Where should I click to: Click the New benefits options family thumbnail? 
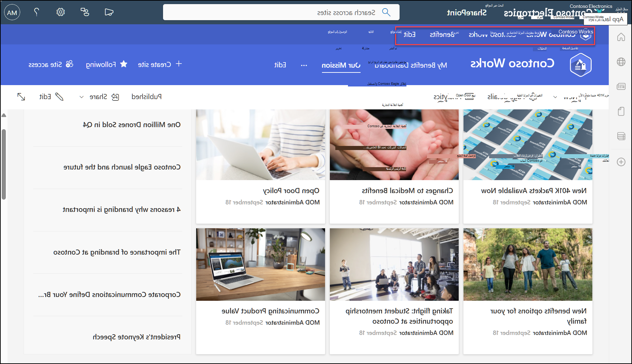coord(528,265)
